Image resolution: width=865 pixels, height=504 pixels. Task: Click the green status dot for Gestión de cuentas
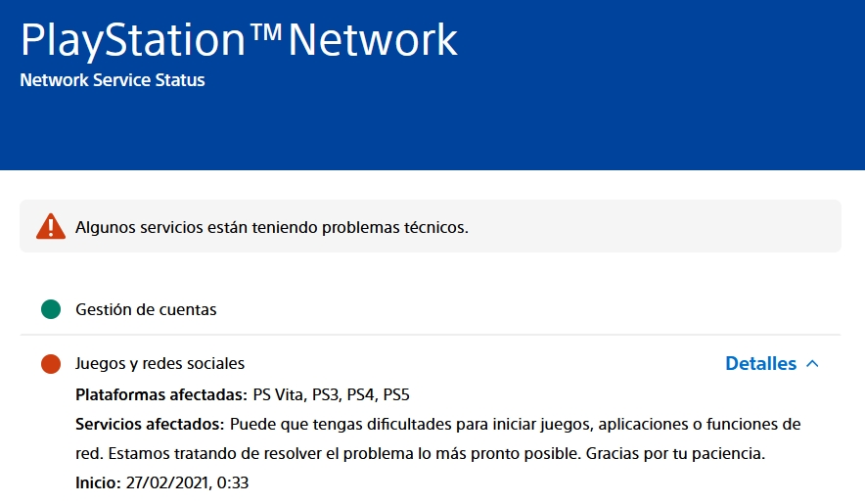click(x=51, y=309)
